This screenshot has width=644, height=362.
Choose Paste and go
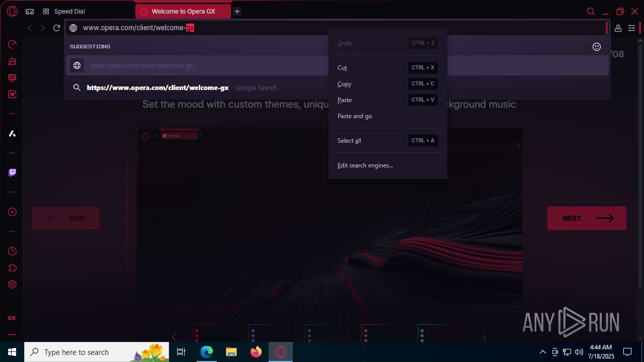[387, 116]
